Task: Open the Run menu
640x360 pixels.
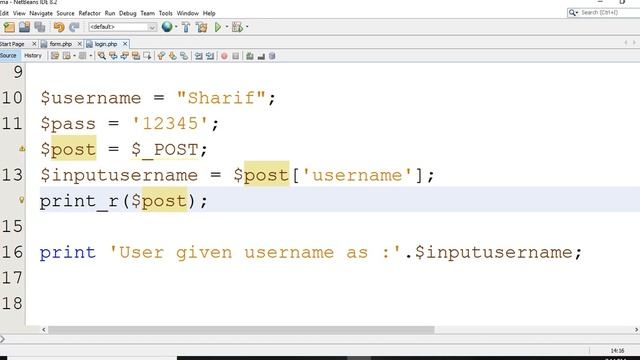Action: tap(110, 13)
